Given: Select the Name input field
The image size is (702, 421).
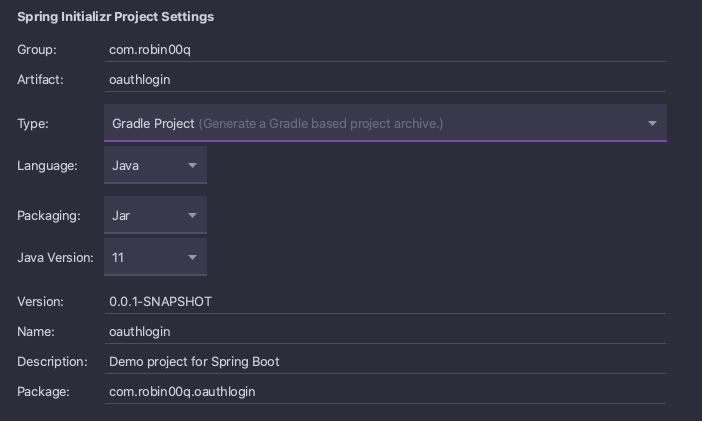Looking at the screenshot, I should click(385, 331).
